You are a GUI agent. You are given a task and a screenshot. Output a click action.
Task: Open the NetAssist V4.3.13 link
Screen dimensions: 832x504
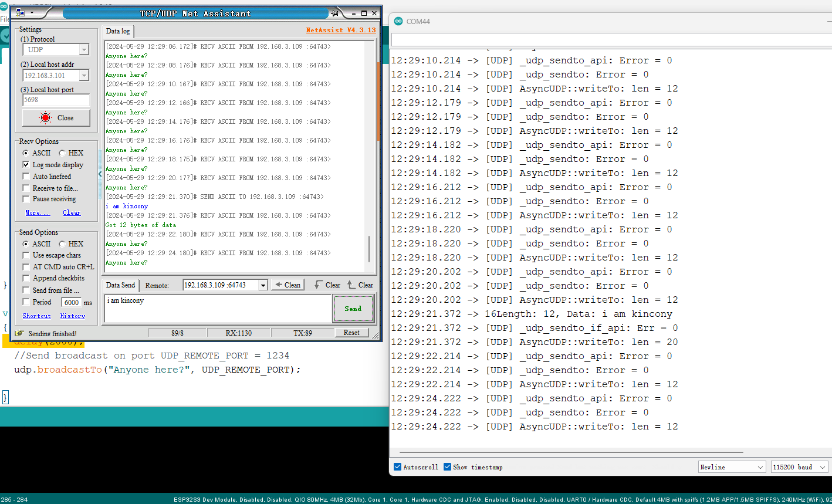(340, 30)
